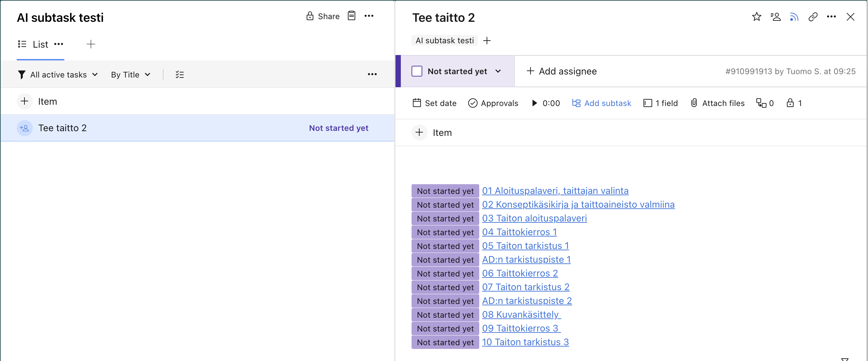
Task: Click the blue RSS follow icon
Action: (794, 16)
